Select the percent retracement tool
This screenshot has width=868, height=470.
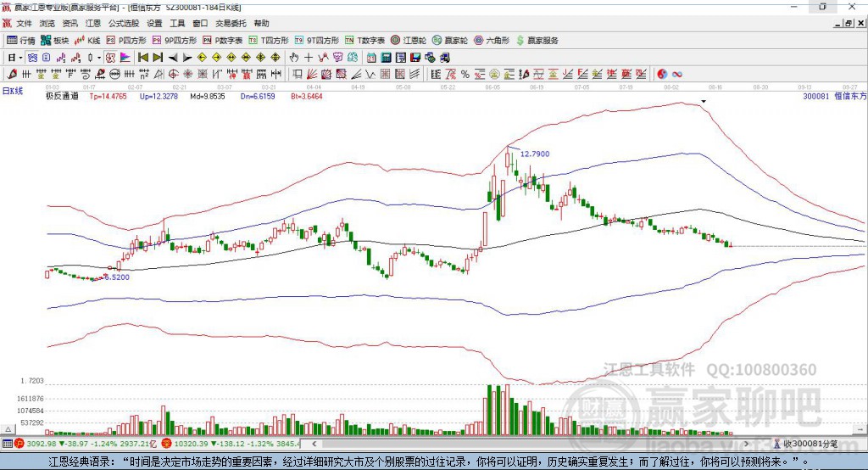click(x=465, y=75)
